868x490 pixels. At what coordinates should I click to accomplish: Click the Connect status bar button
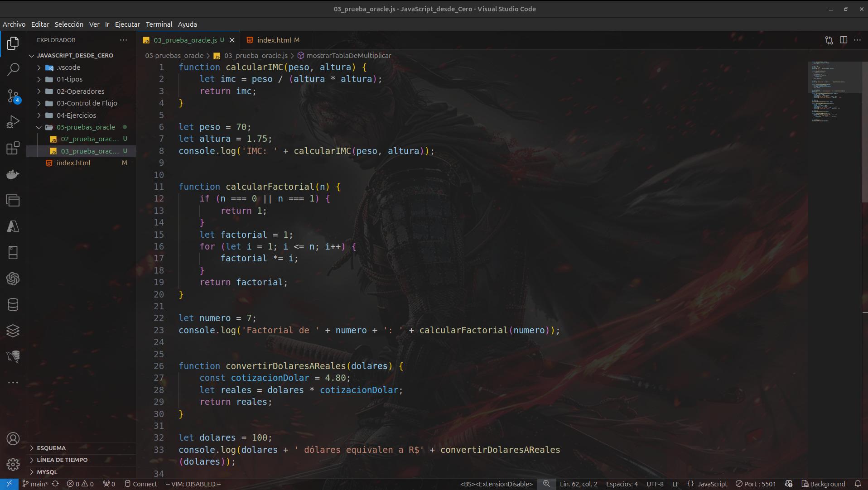(141, 484)
